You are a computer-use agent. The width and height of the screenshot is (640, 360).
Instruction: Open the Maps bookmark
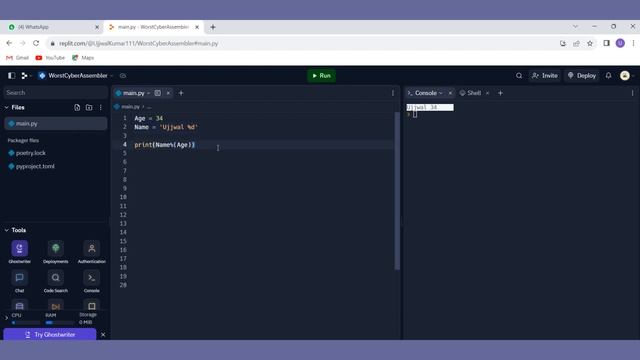[x=83, y=58]
